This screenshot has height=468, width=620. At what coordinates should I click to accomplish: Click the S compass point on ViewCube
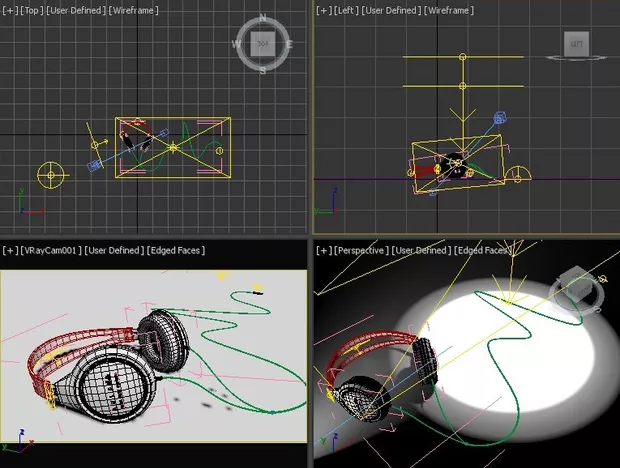point(263,71)
